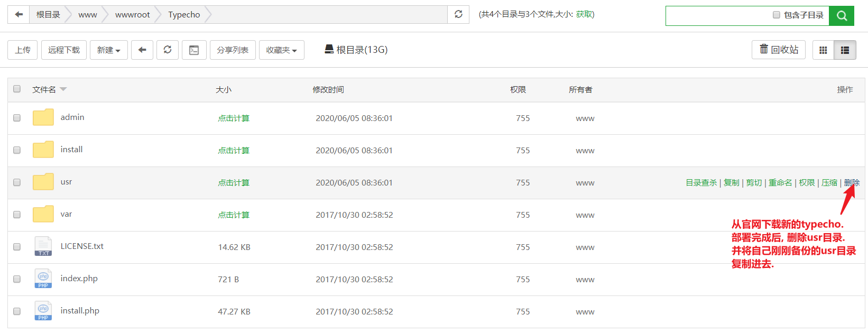The height and width of the screenshot is (333, 868).
Task: Sort by the 文件名 column arrow
Action: pyautogui.click(x=63, y=89)
